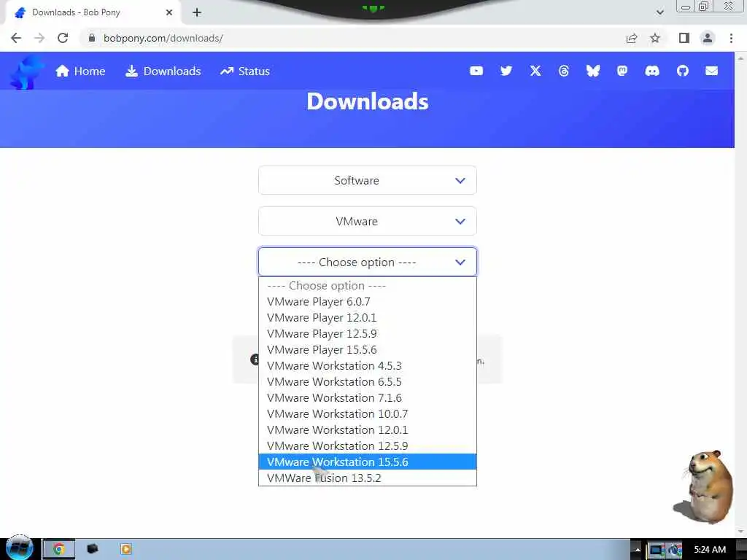Click the page scrollbar down arrow
The height and width of the screenshot is (560, 747).
[741, 531]
